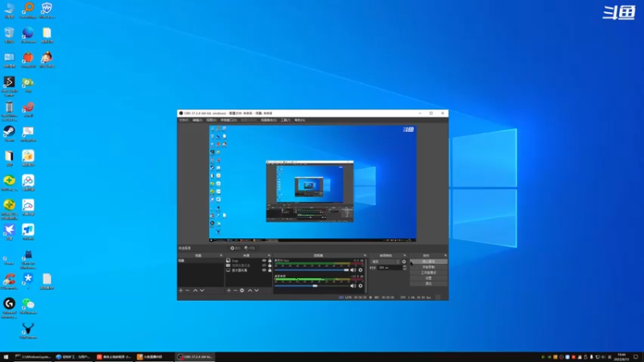Switch to the command prompt taskbar button

[x=33, y=356]
